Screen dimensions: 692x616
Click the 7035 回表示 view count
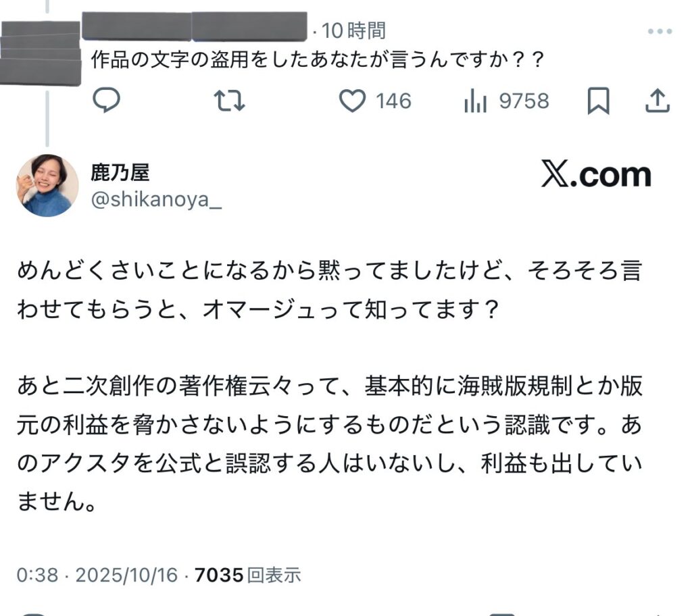247,575
